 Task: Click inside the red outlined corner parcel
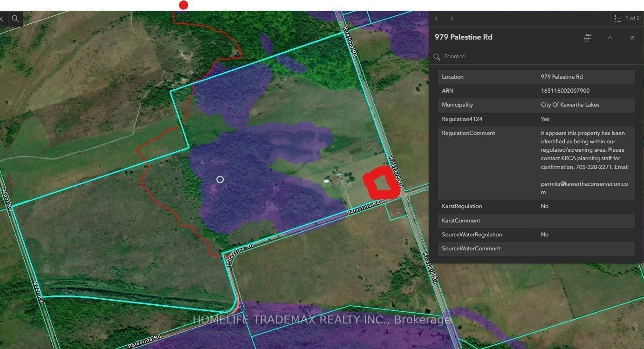[x=382, y=184]
